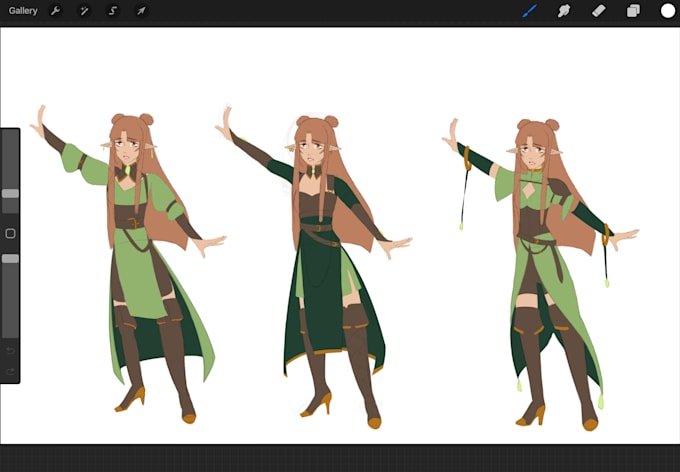The width and height of the screenshot is (680, 472).
Task: Open the white active color swatch
Action: point(668,11)
